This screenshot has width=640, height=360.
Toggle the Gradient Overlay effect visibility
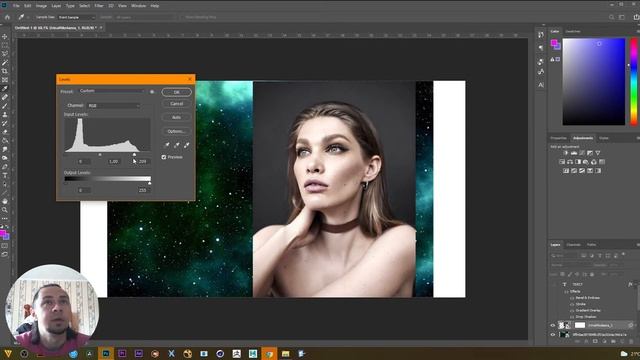572,311
